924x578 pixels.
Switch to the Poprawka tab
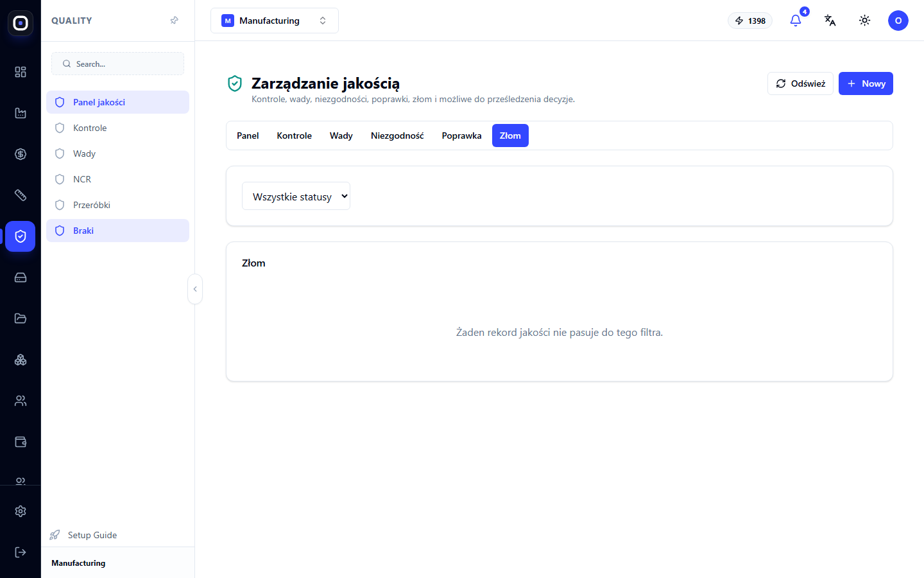[461, 136]
